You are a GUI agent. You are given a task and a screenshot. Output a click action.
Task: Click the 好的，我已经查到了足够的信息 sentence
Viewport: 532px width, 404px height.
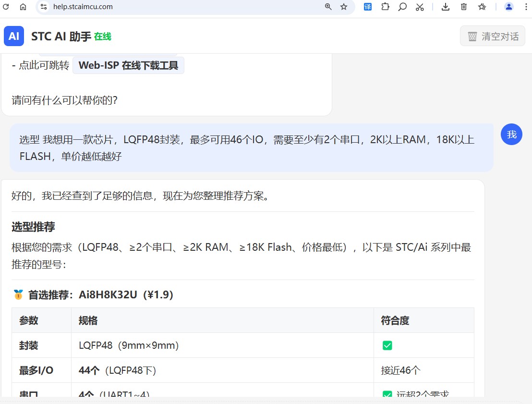pyautogui.click(x=141, y=196)
